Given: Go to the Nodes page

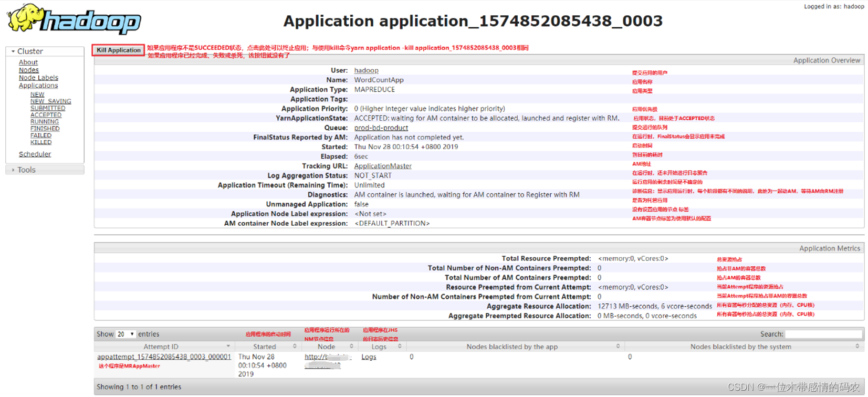Looking at the screenshot, I should point(29,70).
